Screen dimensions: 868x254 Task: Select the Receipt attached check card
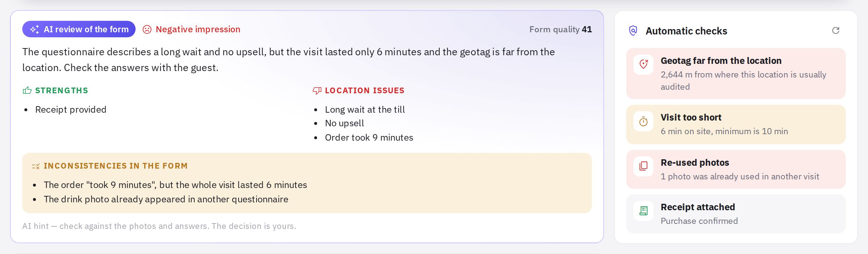point(736,214)
